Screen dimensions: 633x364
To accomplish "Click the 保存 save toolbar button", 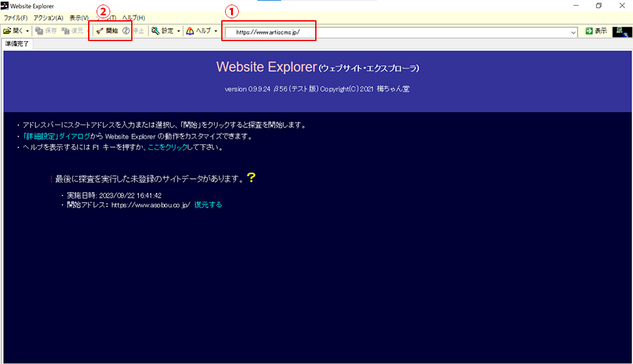I will point(46,31).
